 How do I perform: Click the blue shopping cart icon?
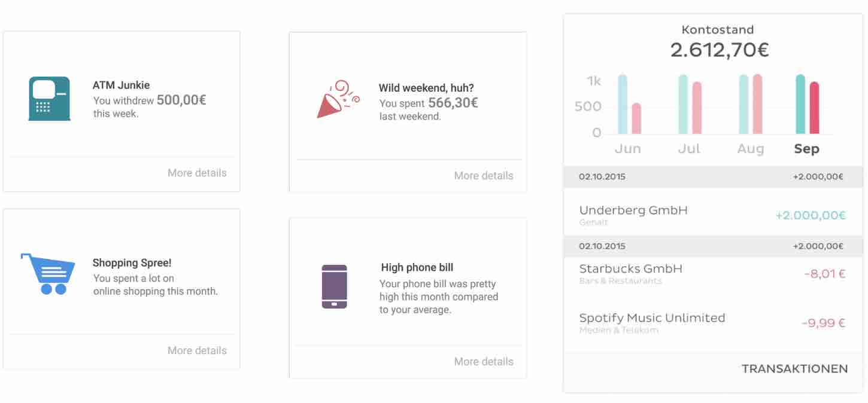pos(48,274)
